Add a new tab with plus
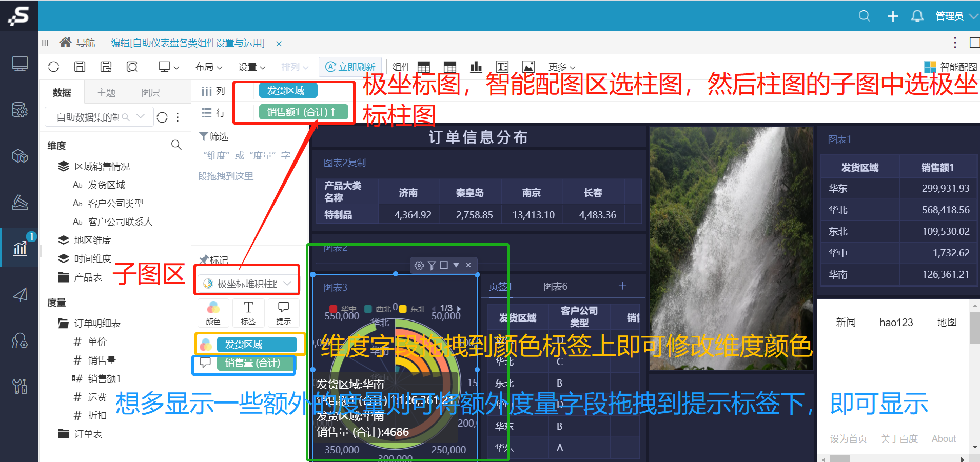The height and width of the screenshot is (462, 980). [622, 286]
